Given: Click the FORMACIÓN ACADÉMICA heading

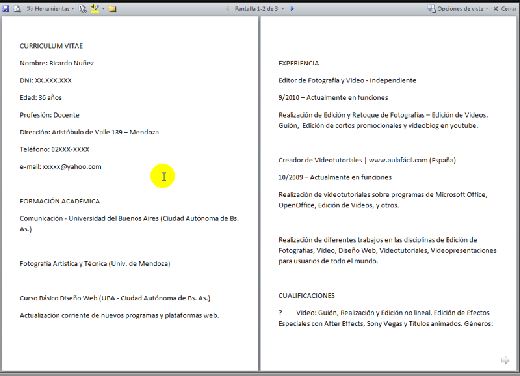Looking at the screenshot, I should [x=60, y=201].
